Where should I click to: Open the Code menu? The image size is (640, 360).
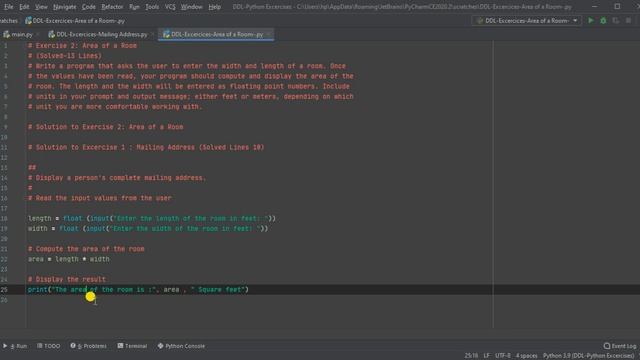coord(89,7)
